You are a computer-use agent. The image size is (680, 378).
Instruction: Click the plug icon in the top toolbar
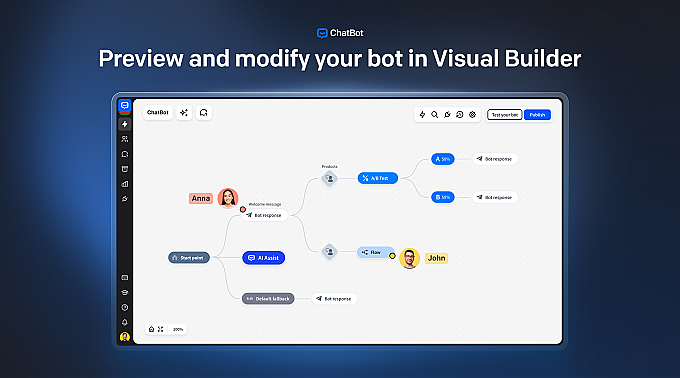click(x=447, y=114)
